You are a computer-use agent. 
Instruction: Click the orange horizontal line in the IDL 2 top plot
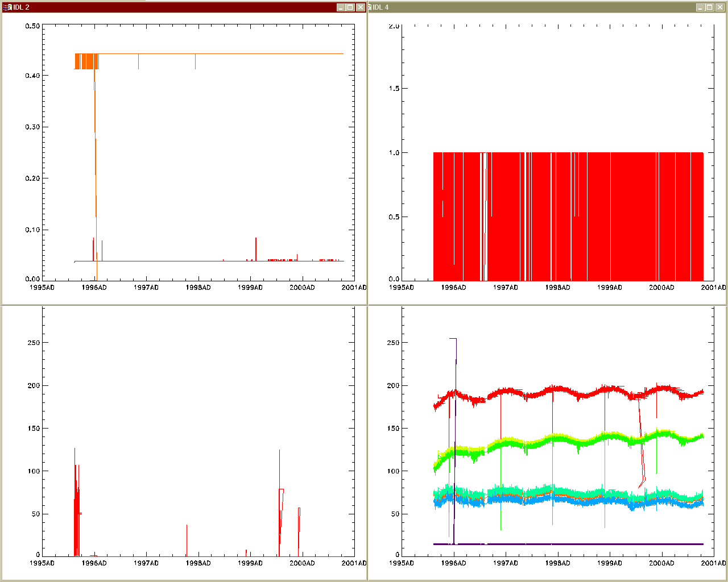coord(256,53)
